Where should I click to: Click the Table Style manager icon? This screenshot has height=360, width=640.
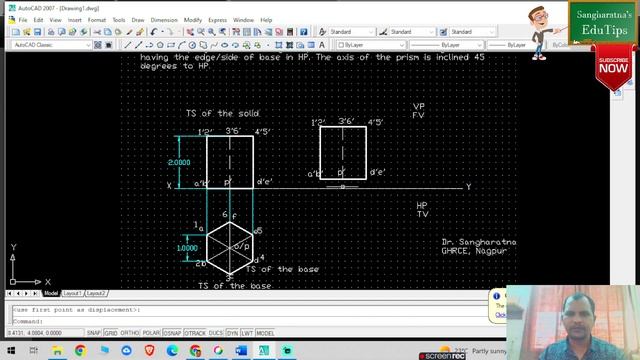point(443,32)
